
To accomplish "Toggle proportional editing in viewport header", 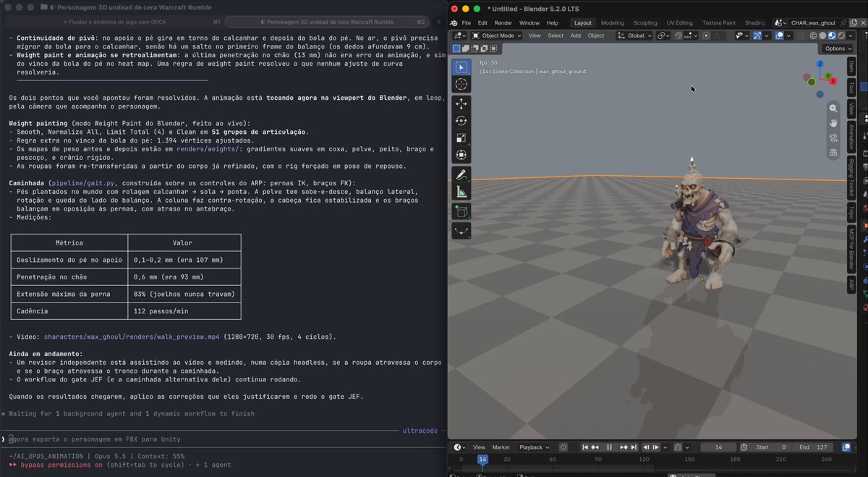I will point(706,35).
